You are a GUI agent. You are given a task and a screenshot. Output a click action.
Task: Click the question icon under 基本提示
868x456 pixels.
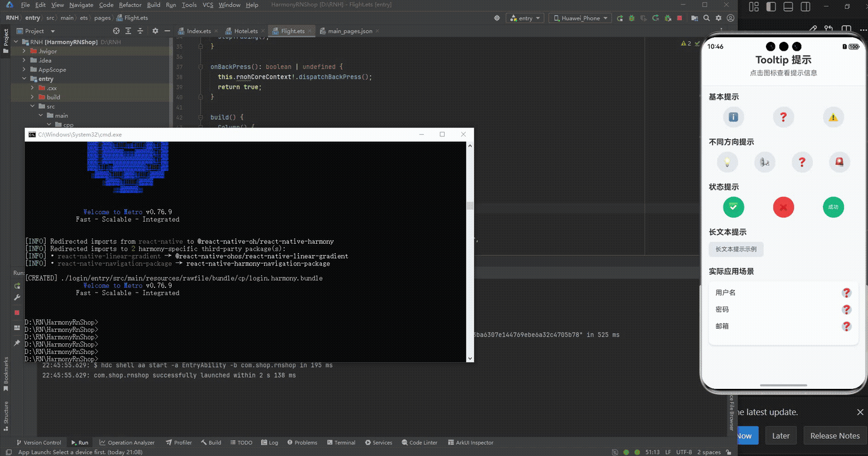[783, 117]
